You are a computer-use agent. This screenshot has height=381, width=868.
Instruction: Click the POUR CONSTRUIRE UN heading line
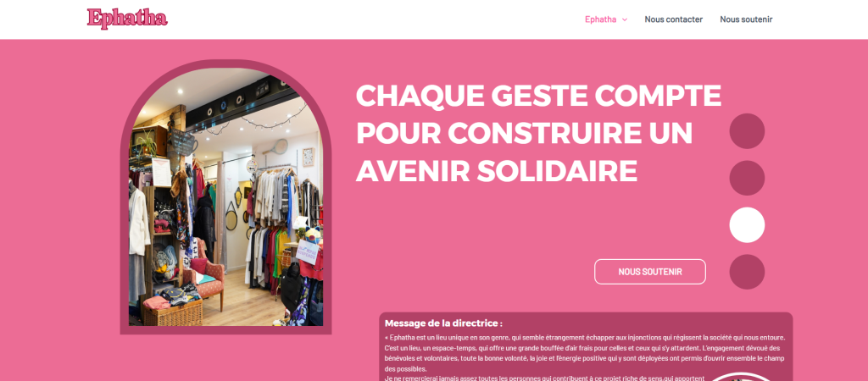[524, 134]
